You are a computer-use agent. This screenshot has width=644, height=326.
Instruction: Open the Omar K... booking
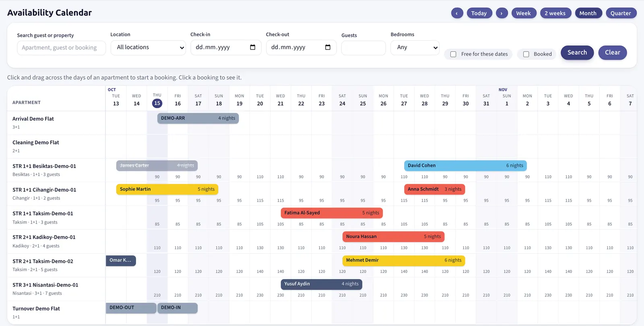(x=121, y=260)
